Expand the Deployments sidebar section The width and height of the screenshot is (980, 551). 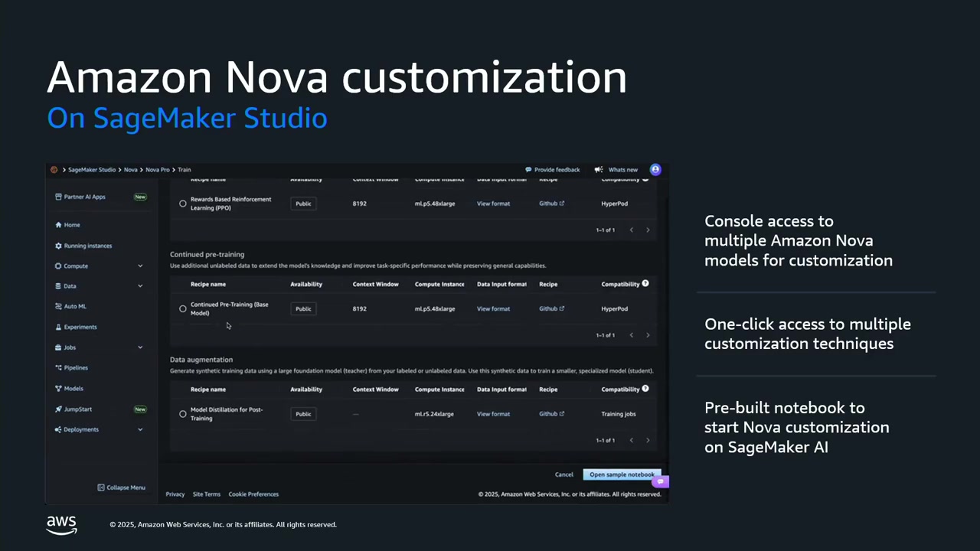(140, 429)
